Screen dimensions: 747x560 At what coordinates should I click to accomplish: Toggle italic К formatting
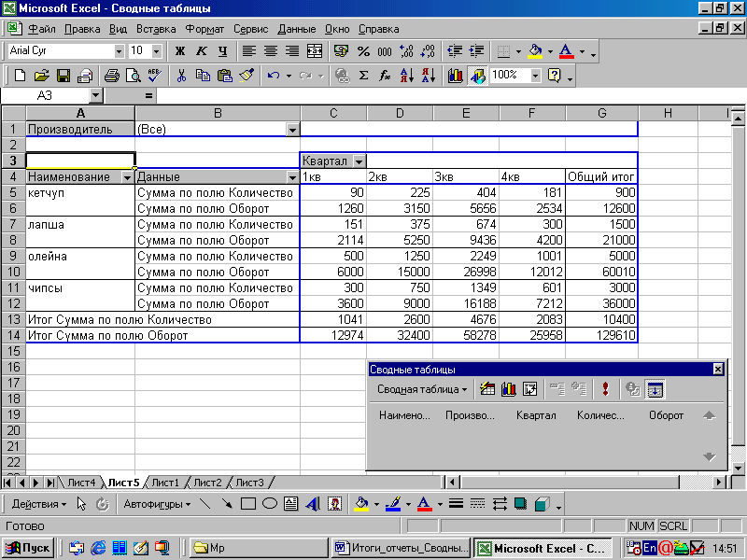click(x=202, y=50)
